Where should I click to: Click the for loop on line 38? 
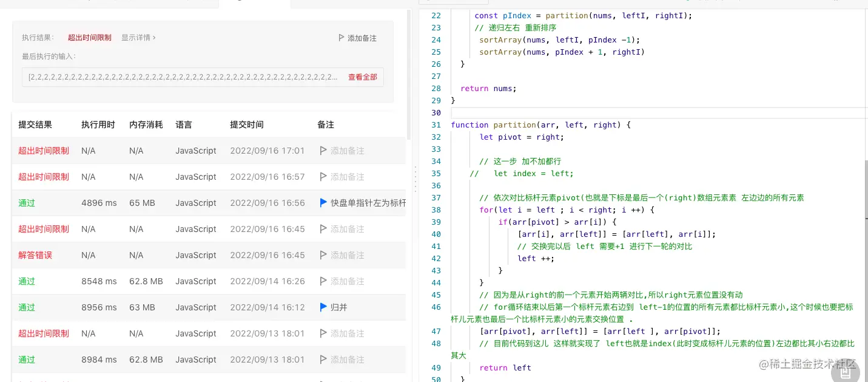click(567, 210)
